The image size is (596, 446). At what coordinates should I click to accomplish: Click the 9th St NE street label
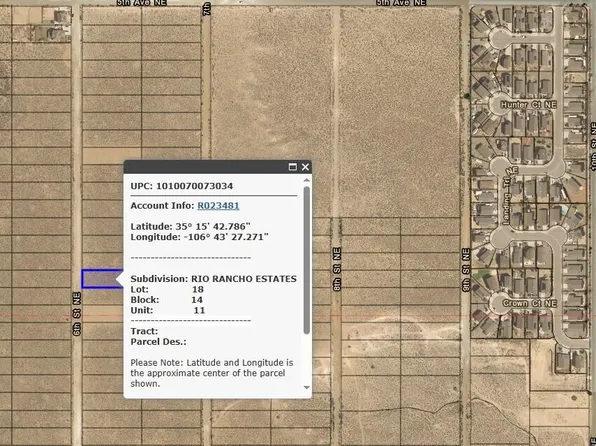point(466,270)
